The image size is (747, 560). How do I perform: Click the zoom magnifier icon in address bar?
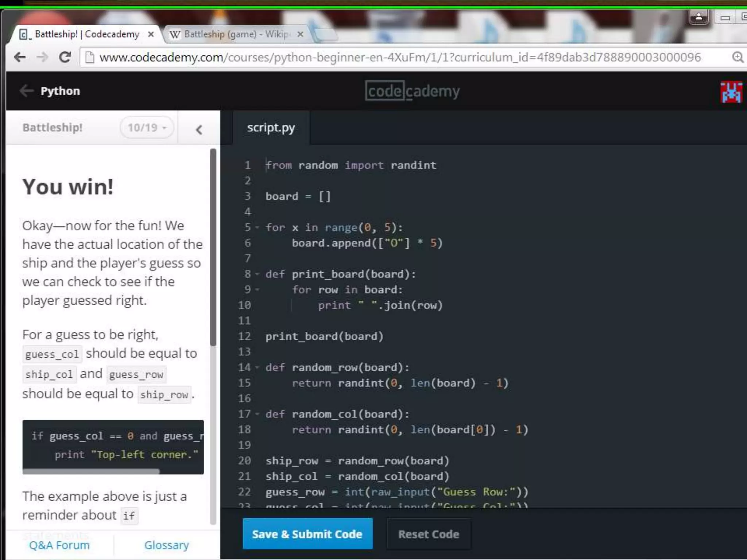click(x=737, y=57)
